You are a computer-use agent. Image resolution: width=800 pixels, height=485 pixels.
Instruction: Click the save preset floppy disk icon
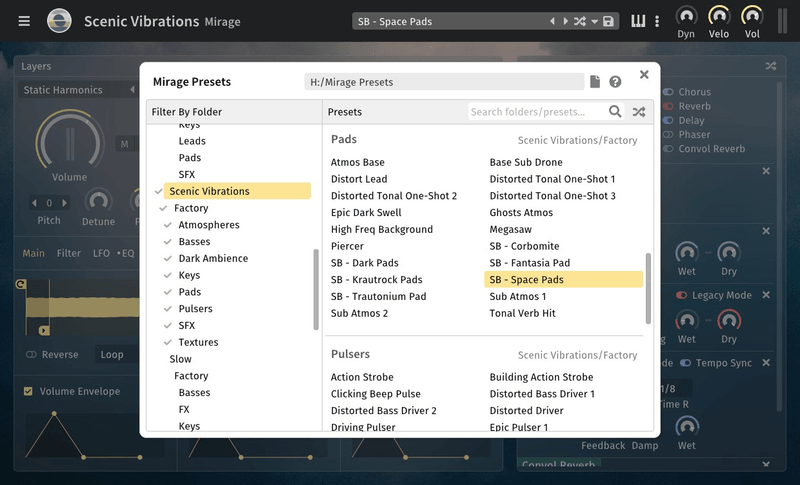pos(608,21)
